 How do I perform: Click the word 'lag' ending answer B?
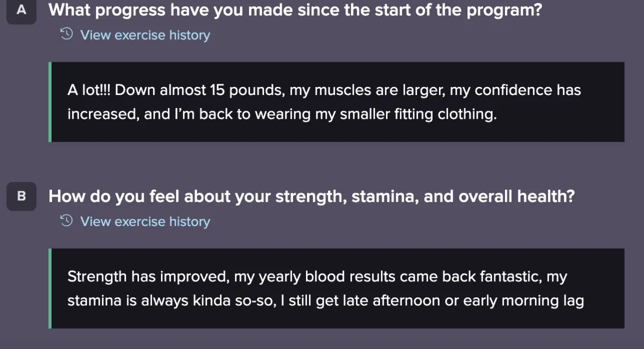pos(572,301)
